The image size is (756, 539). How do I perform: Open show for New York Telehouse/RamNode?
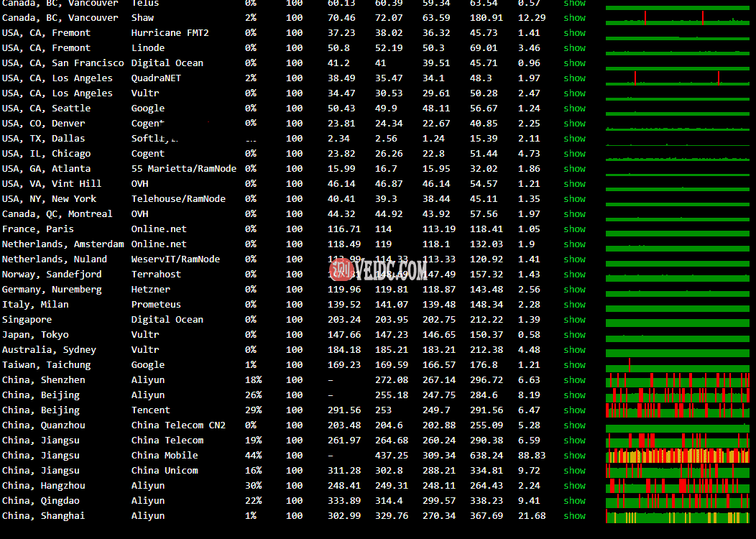[574, 198]
